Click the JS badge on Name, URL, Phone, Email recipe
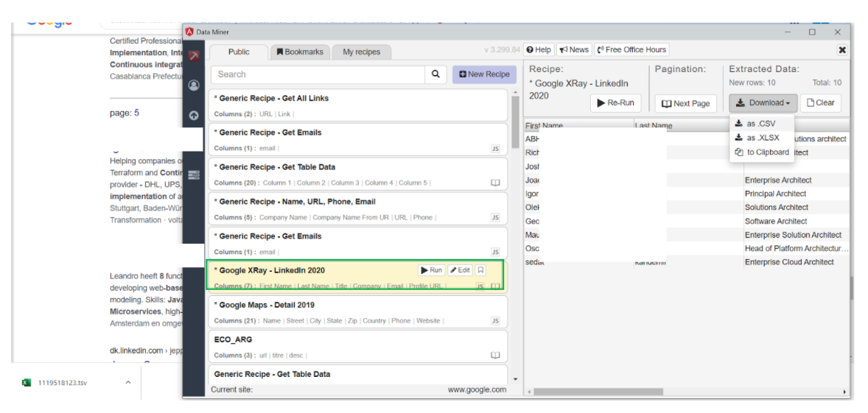This screenshot has height=413, width=868. [x=495, y=217]
